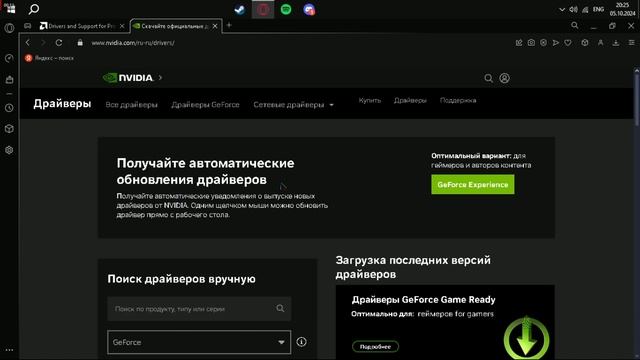Open NVIDIA site search magnifier

(488, 78)
